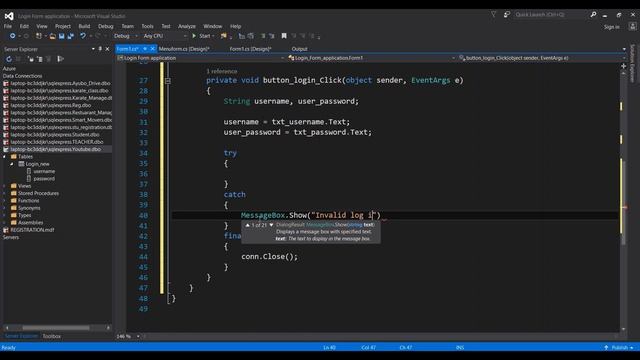Image resolution: width=640 pixels, height=360 pixels.
Task: Select the Synonyms folder
Action: (29, 208)
